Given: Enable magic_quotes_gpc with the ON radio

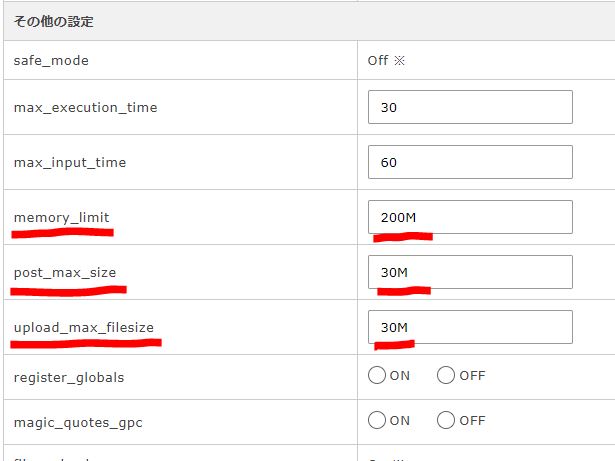Looking at the screenshot, I should 377,420.
